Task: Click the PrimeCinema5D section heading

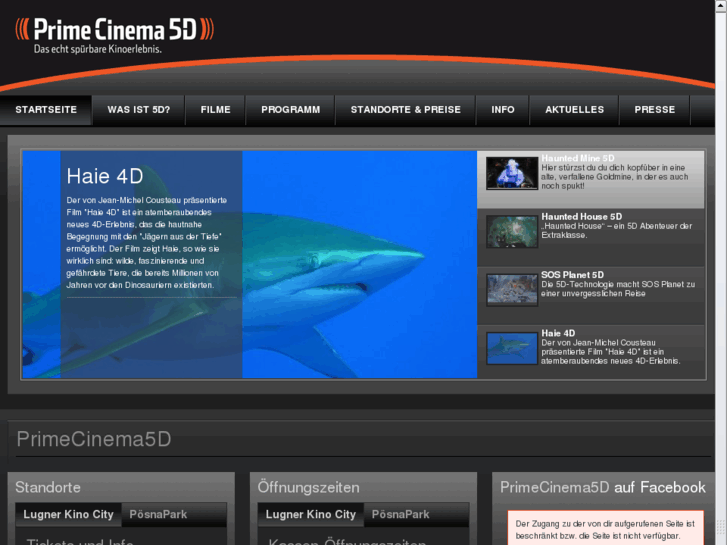Action: (94, 439)
